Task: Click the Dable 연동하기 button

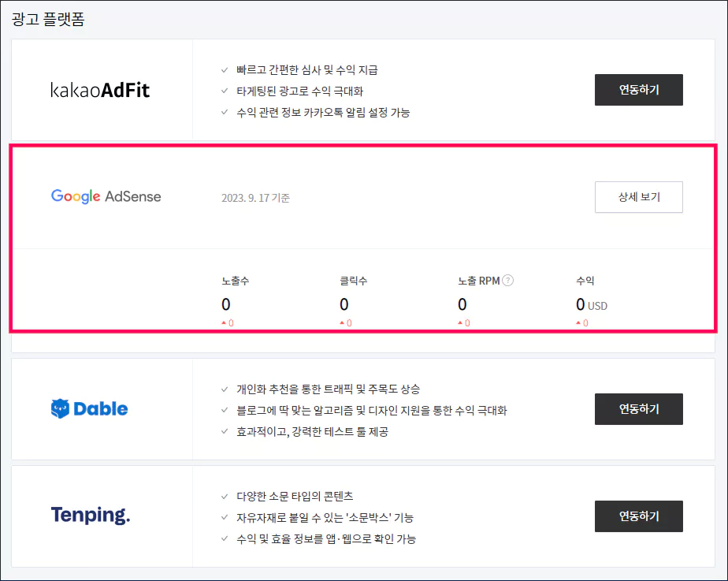Action: point(638,408)
